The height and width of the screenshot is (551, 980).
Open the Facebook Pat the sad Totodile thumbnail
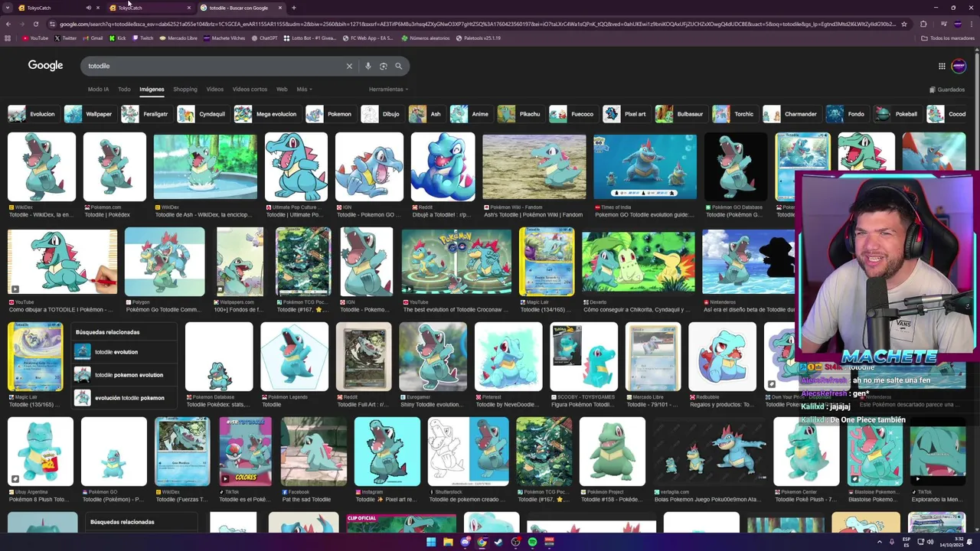coord(314,452)
